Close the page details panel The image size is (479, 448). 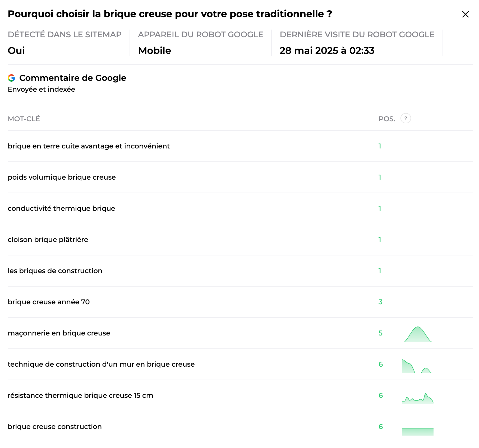coord(465,14)
